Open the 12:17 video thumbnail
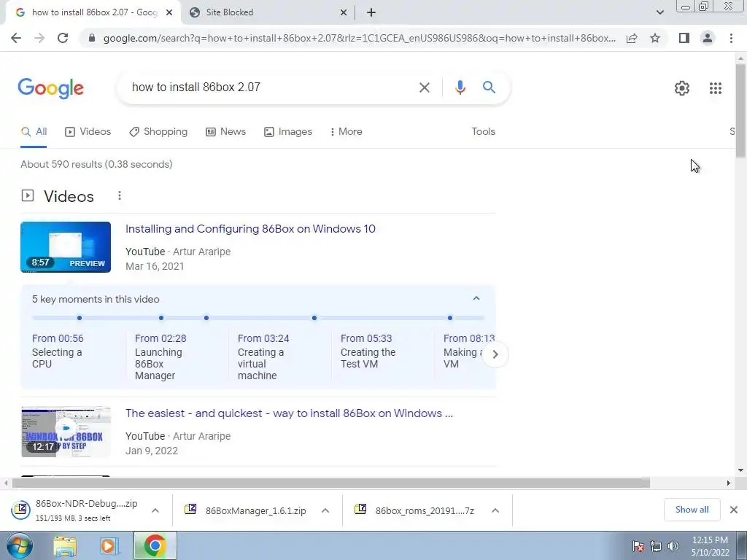This screenshot has height=560, width=747. [66, 432]
